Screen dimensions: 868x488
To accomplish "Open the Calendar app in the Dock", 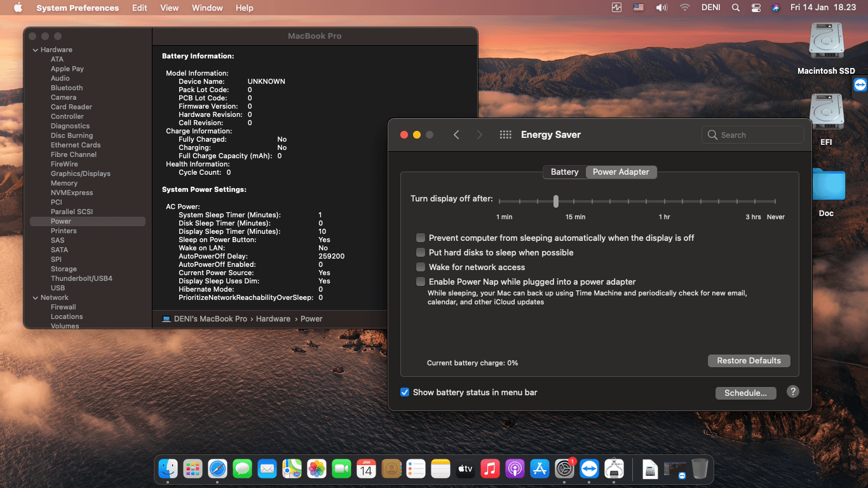I will click(x=366, y=469).
